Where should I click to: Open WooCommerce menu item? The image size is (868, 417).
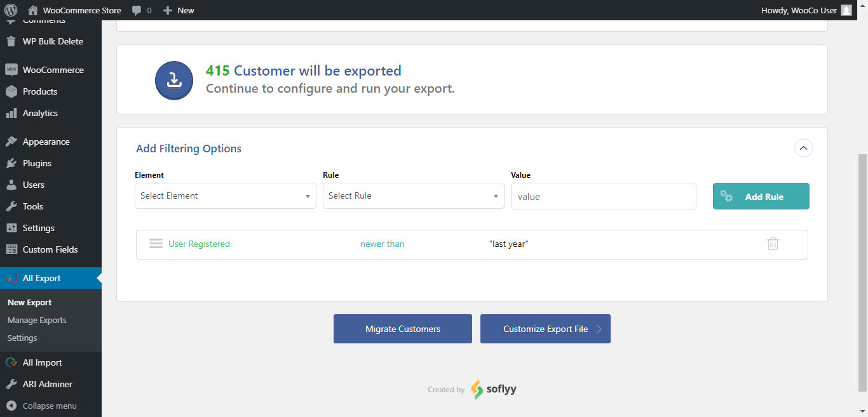(x=51, y=70)
